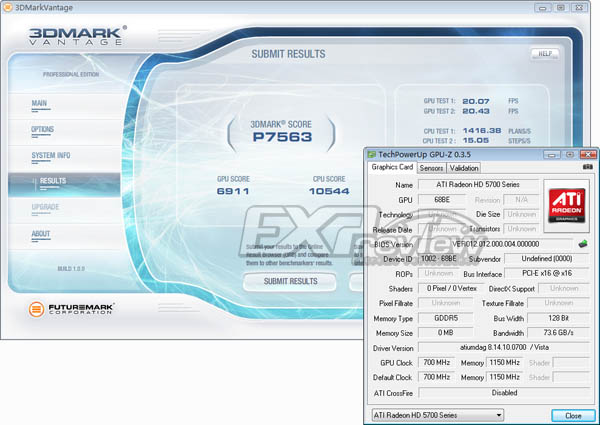The width and height of the screenshot is (600, 425).
Task: Open the ATI Radeon HD 5700 Series dropdown
Action: pos(438,415)
